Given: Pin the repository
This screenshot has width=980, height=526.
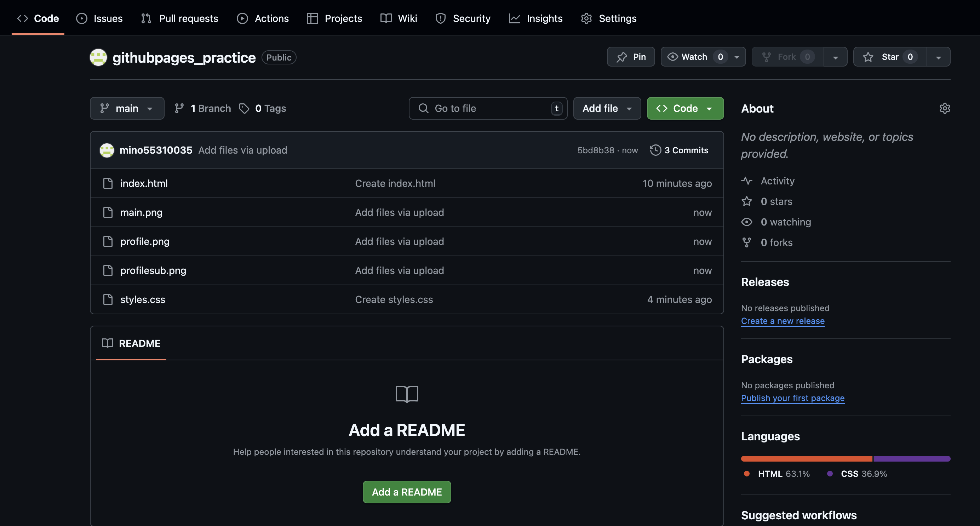Looking at the screenshot, I should (630, 57).
